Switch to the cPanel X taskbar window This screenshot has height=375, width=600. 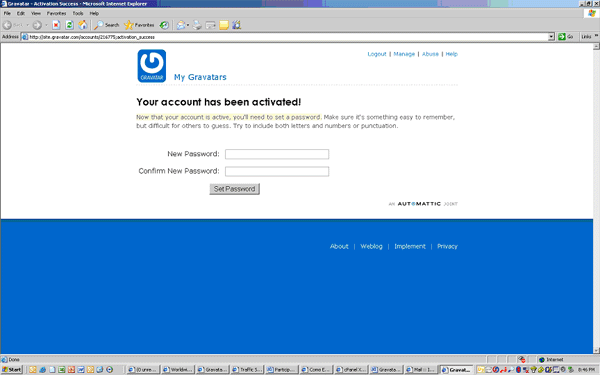pos(351,370)
